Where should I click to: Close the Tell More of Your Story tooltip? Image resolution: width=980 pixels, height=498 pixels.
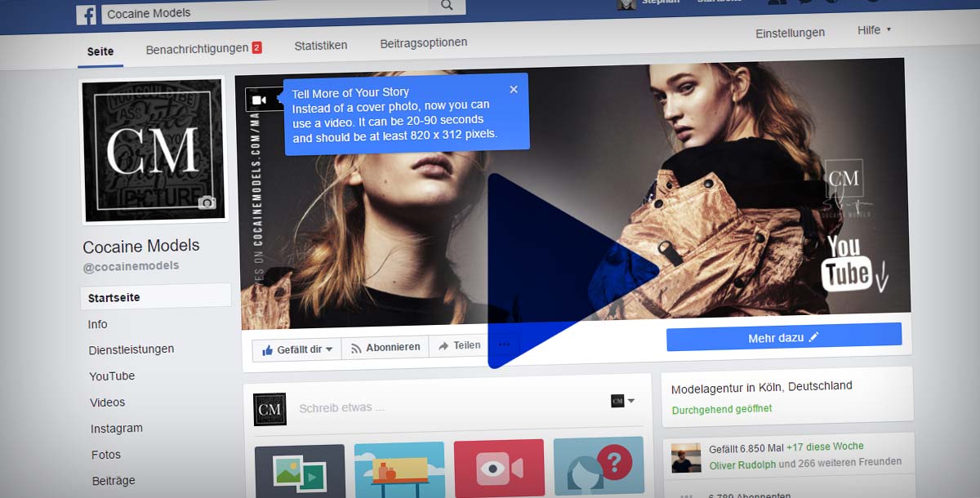(514, 89)
